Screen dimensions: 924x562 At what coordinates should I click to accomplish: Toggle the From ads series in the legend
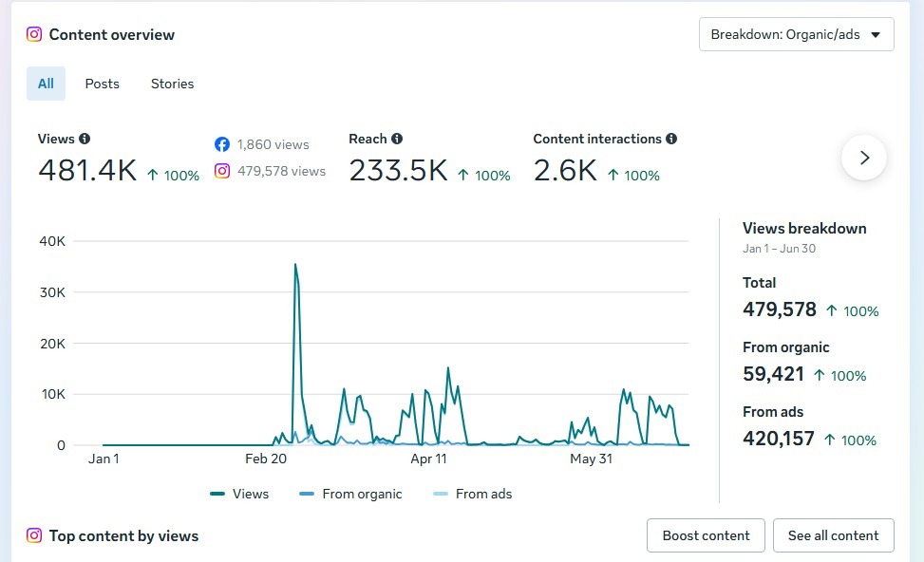tap(473, 494)
